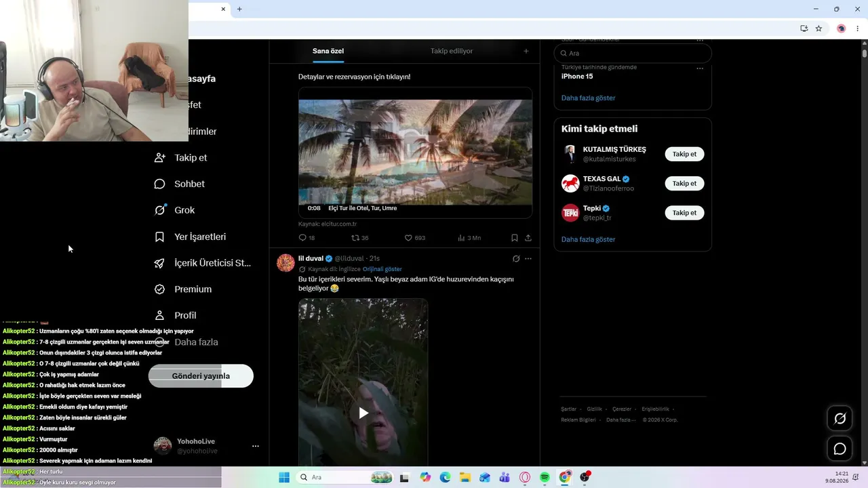This screenshot has height=488, width=868.
Task: Show more follow suggestions link
Action: click(x=589, y=239)
